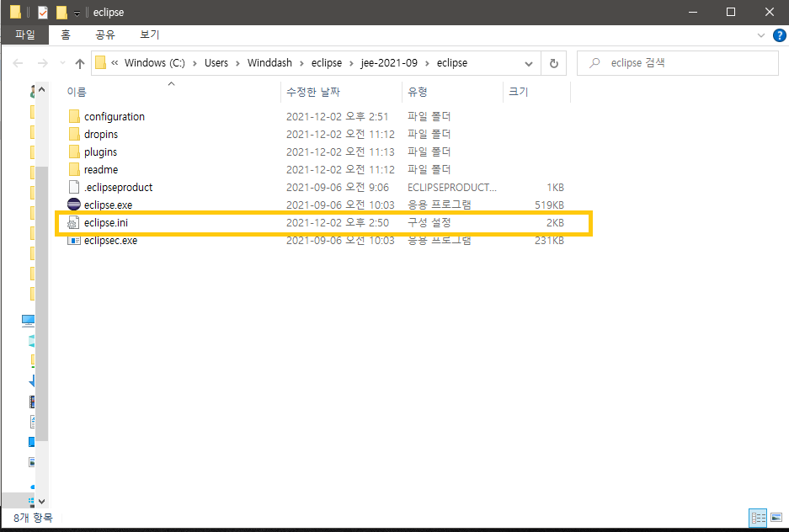Expand the hidden path breadcrumb chevrons

pos(115,63)
